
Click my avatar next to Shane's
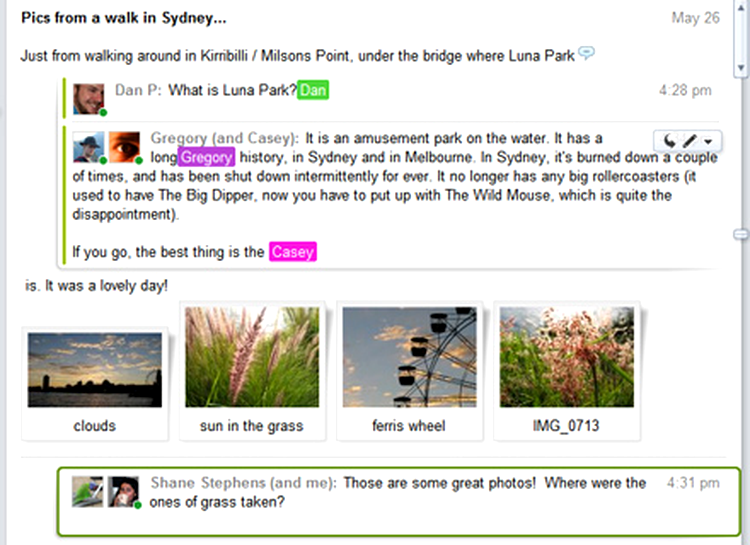123,491
